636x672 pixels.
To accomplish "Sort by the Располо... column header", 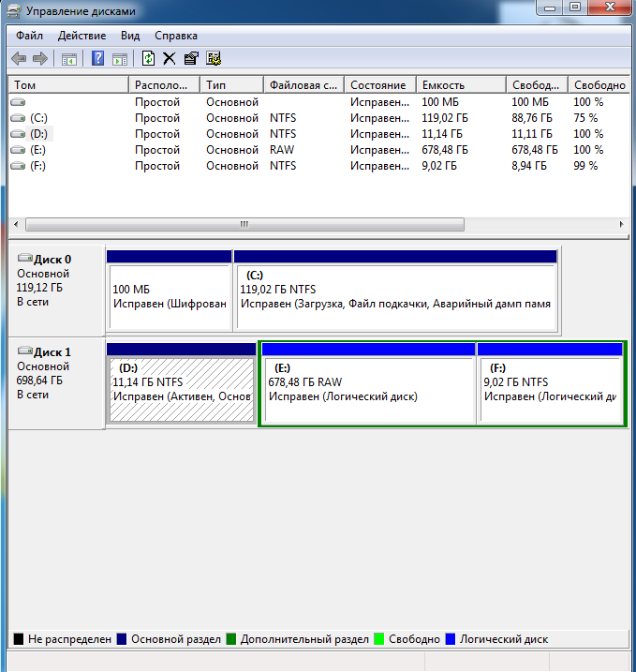I will [165, 85].
